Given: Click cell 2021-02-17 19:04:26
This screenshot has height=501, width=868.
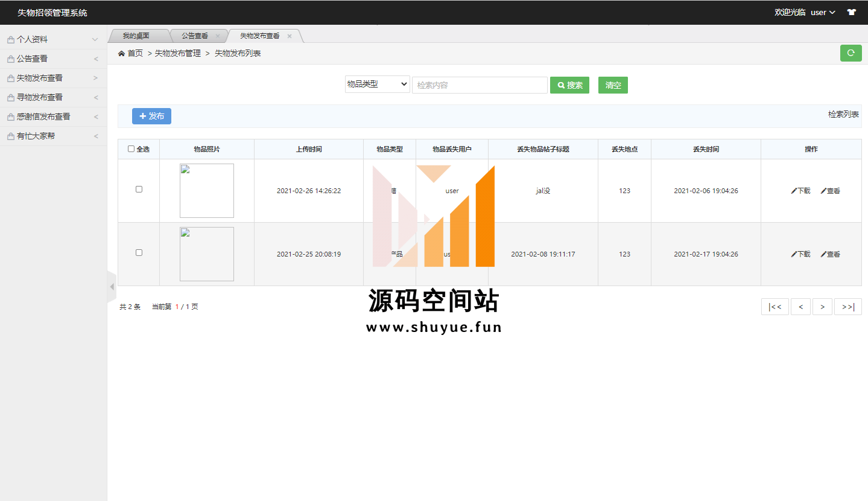Looking at the screenshot, I should tap(706, 254).
